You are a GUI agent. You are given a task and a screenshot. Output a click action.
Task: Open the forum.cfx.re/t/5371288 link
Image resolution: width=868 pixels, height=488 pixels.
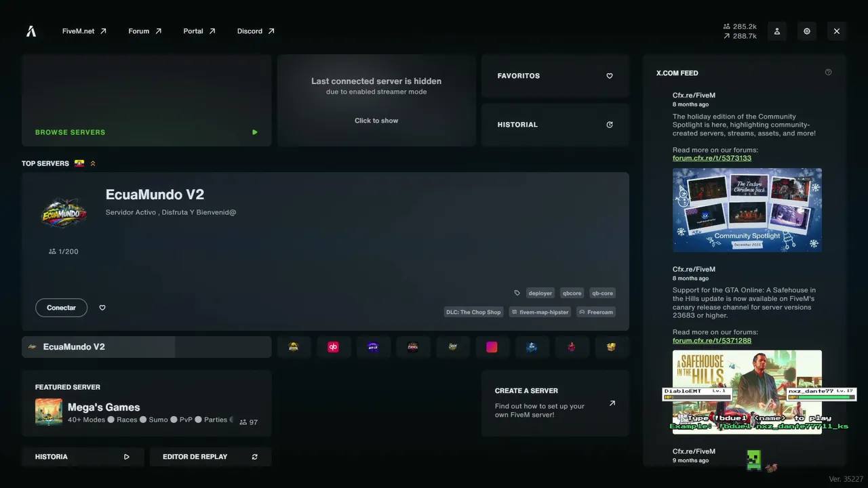pos(712,340)
